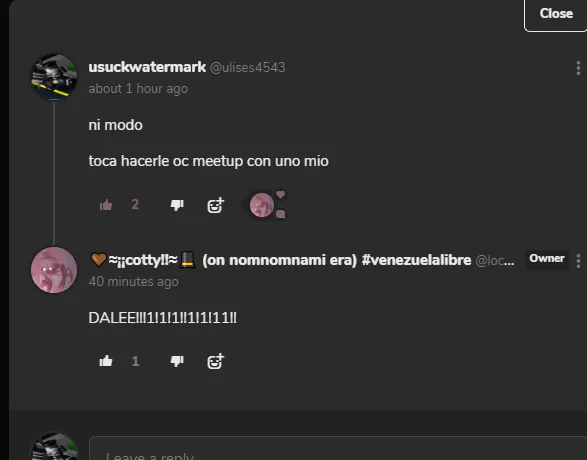587x460 pixels.
Task: Open three-dot menu on cotty's reply
Action: click(578, 261)
